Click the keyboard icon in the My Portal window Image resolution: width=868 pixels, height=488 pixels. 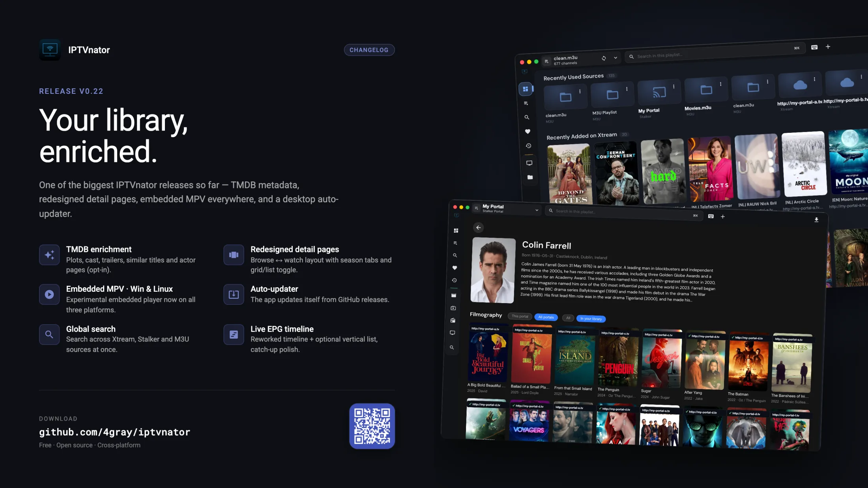point(711,216)
